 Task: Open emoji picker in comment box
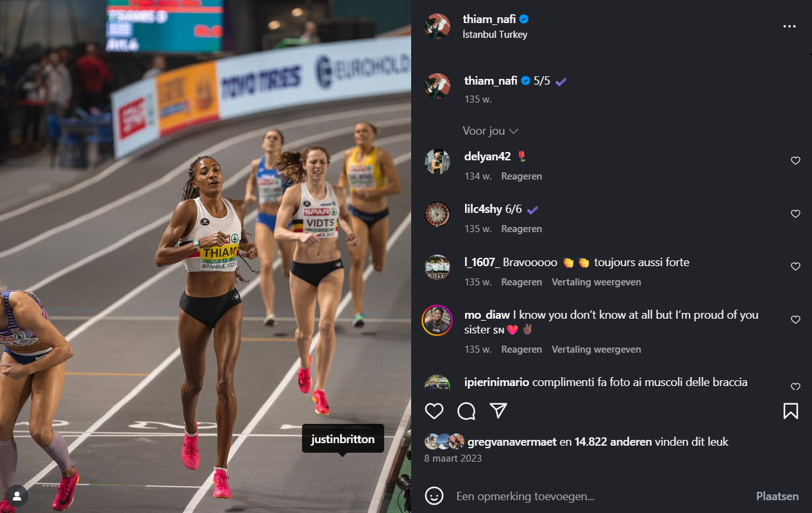tap(434, 496)
